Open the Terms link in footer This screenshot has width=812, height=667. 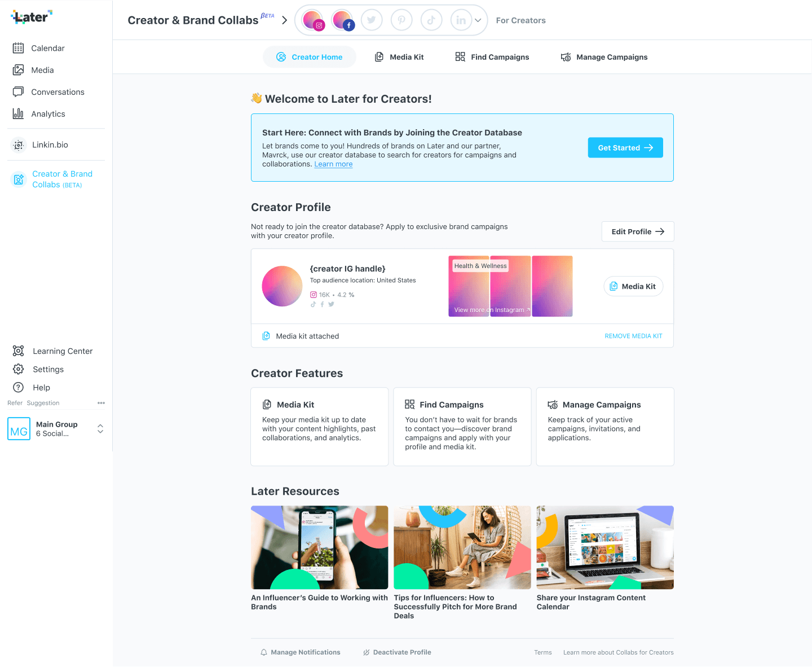click(x=543, y=652)
